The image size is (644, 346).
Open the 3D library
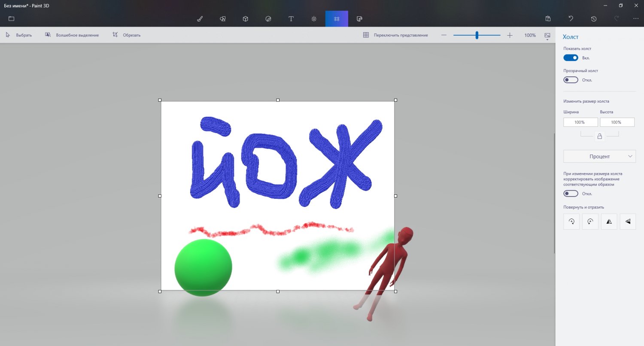(x=360, y=19)
